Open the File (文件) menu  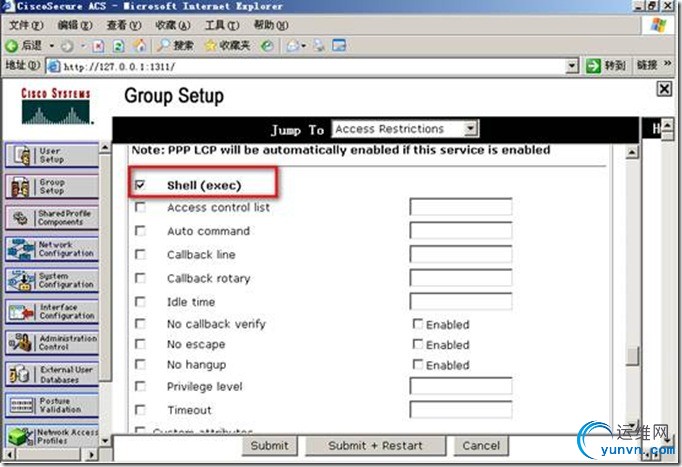[26, 25]
